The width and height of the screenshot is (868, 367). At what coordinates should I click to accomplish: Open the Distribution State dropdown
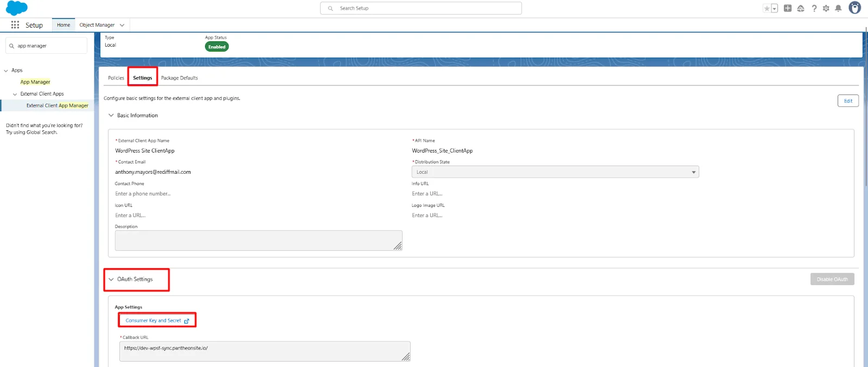pyautogui.click(x=555, y=172)
